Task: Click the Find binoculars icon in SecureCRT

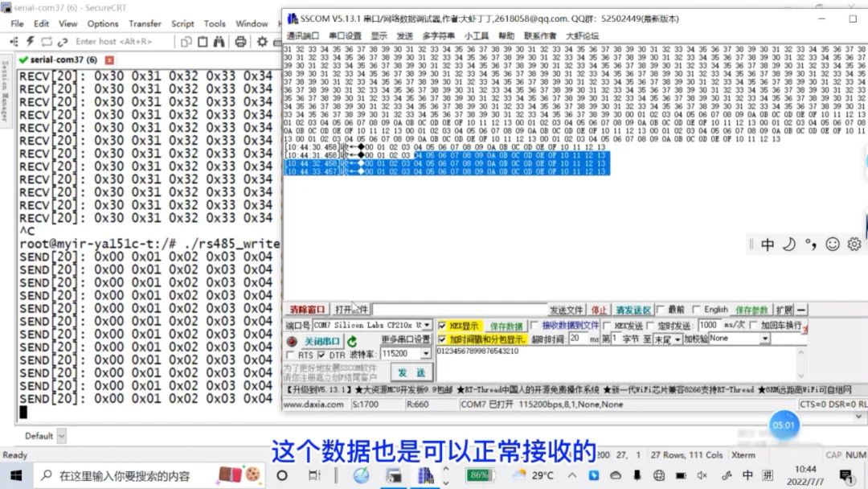Action: coord(219,42)
